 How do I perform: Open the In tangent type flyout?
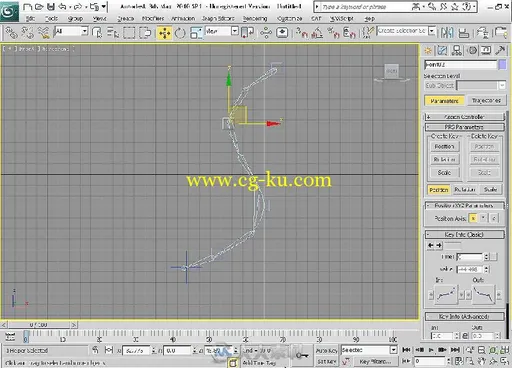[x=446, y=294]
